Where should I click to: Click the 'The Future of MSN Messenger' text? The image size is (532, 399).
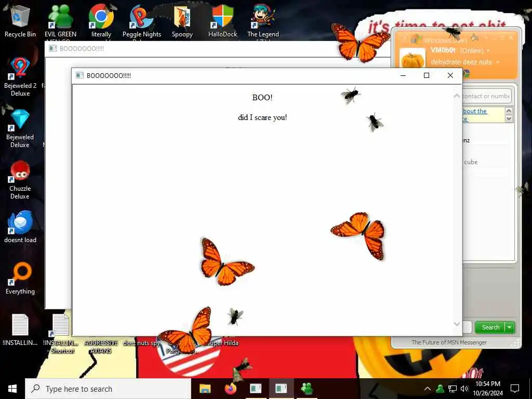[449, 343]
